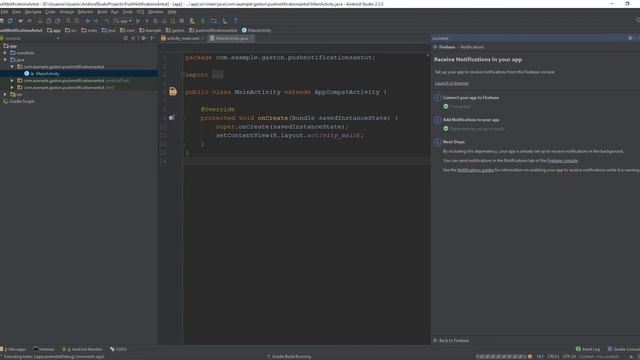
Task: Click the step 1 Connect your app circle icon
Action: 437,98
